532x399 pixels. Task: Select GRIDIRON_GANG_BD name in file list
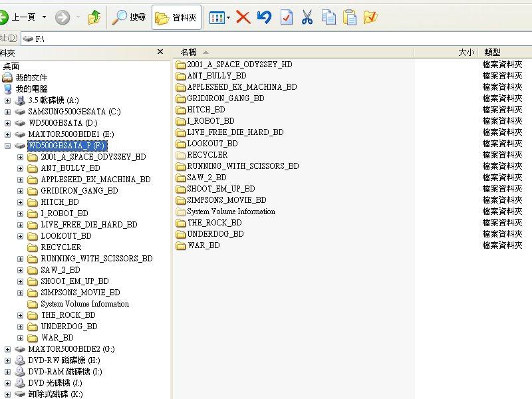click(x=225, y=98)
